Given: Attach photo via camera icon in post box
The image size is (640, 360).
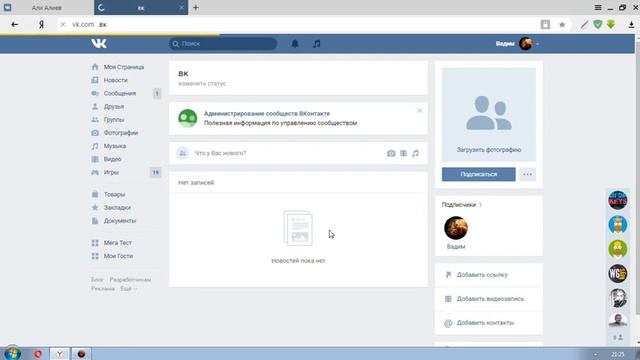Looking at the screenshot, I should 391,153.
